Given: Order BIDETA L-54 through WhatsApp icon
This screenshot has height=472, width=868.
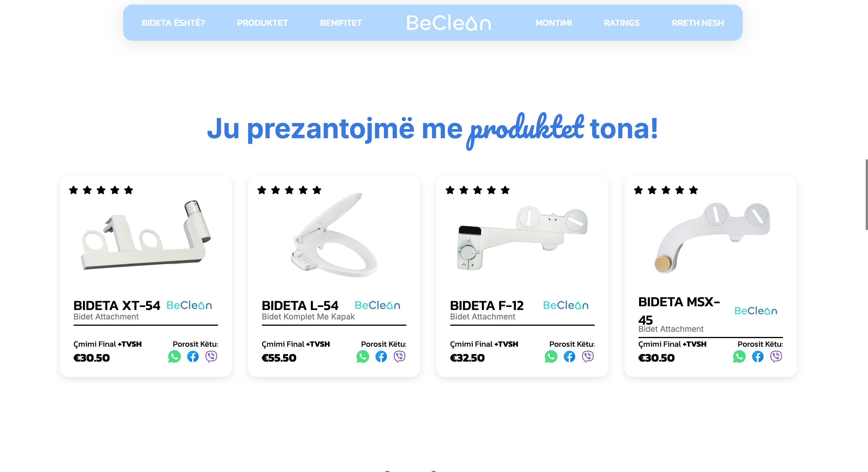Looking at the screenshot, I should pos(363,356).
